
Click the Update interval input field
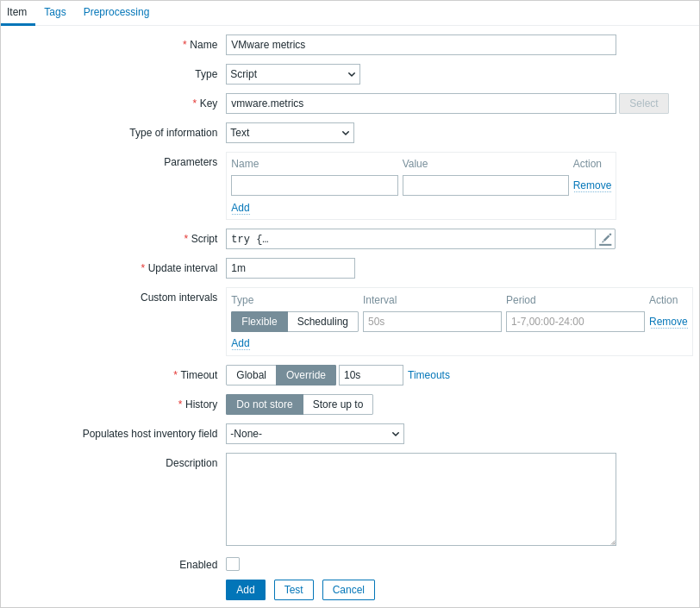point(291,268)
